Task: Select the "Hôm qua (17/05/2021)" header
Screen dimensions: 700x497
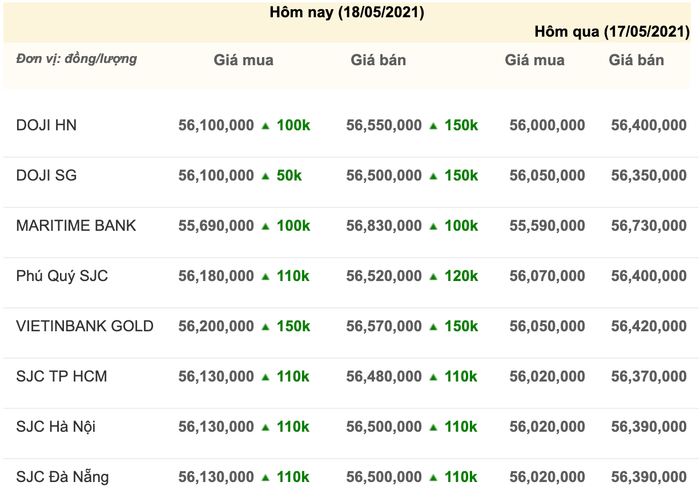Action: tap(612, 31)
